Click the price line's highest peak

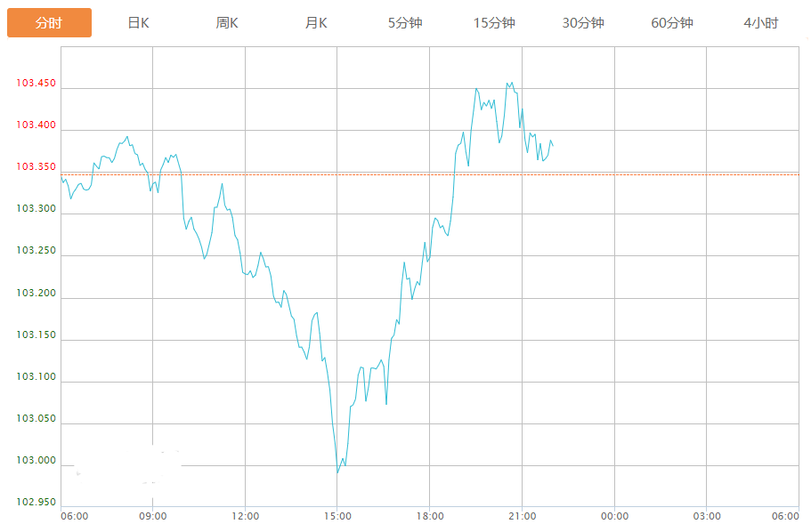pyautogui.click(x=507, y=83)
